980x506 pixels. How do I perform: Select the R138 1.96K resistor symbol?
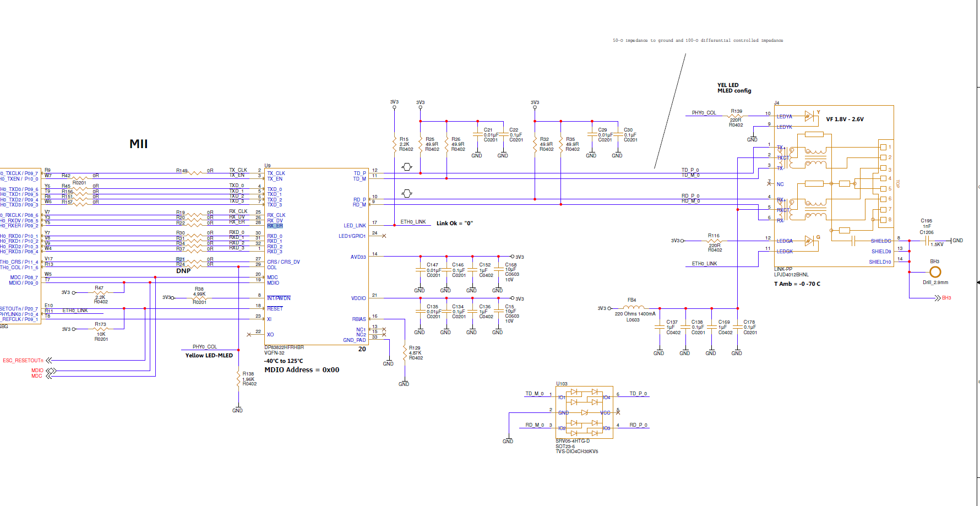[x=238, y=379]
